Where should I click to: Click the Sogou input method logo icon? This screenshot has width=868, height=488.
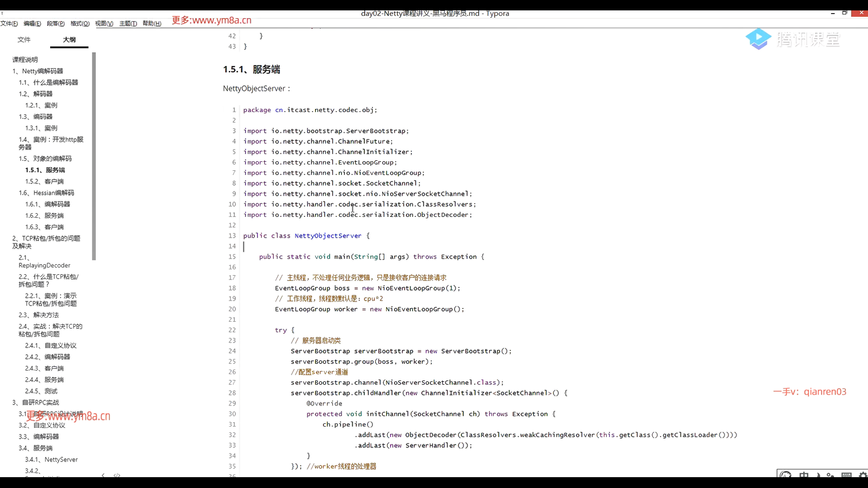point(786,475)
